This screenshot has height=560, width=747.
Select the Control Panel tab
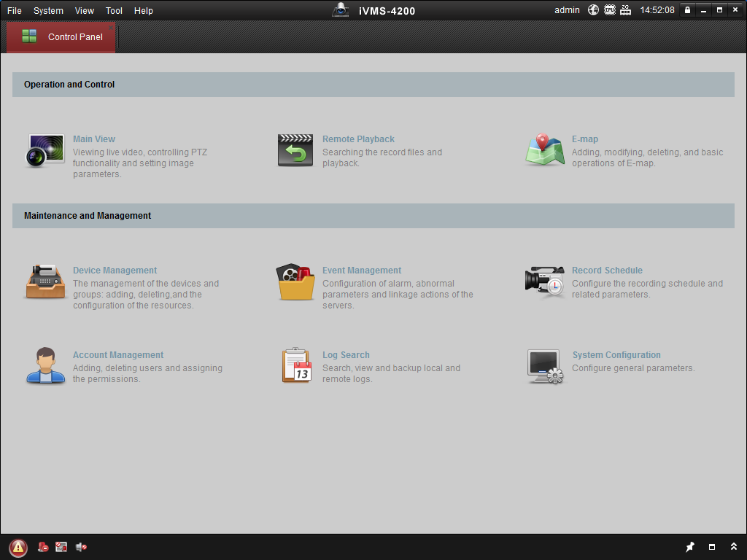(61, 37)
